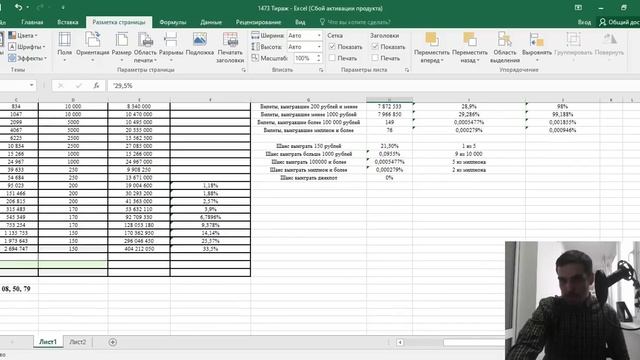The width and height of the screenshot is (640, 360).
Task: Click the cancel entry X icon
Action: tap(61, 85)
